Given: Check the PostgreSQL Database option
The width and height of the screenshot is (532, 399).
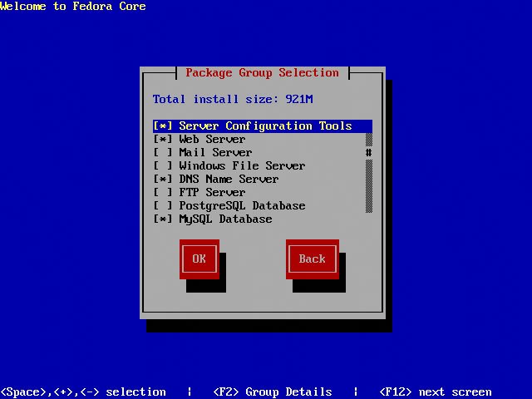Looking at the screenshot, I should (x=163, y=205).
